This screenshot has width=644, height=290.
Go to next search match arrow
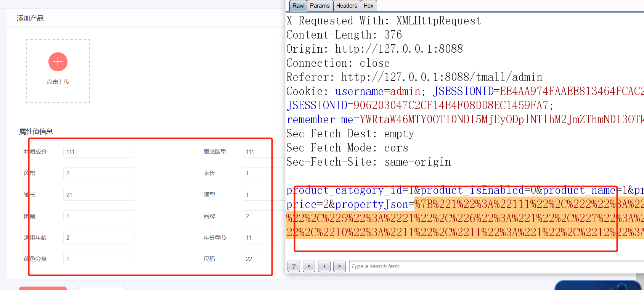(x=339, y=266)
